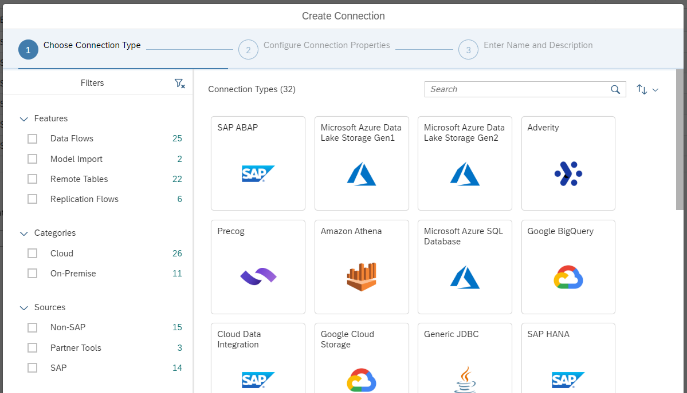Select the Adverity connection tile
Screen dimensions: 687x393
pyautogui.click(x=568, y=163)
